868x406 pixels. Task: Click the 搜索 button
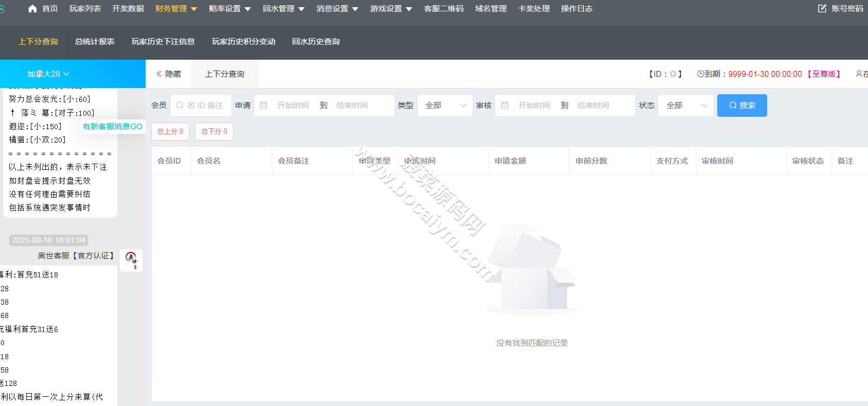742,105
